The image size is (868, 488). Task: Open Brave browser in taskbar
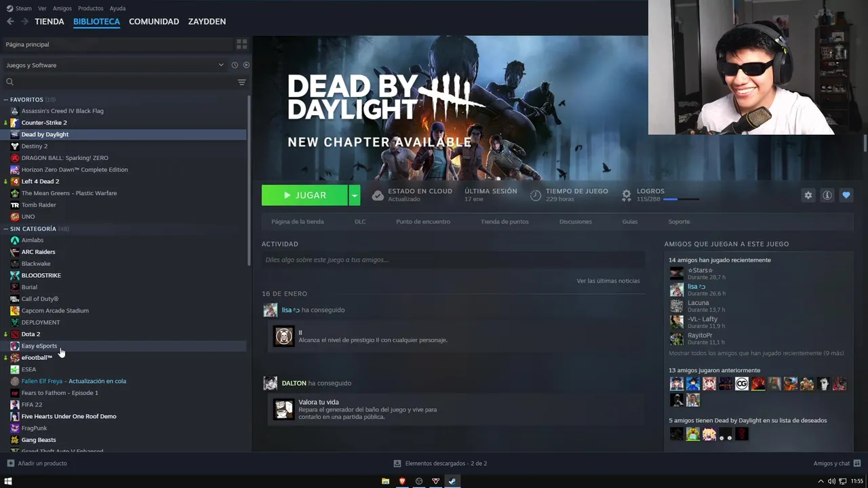click(402, 481)
